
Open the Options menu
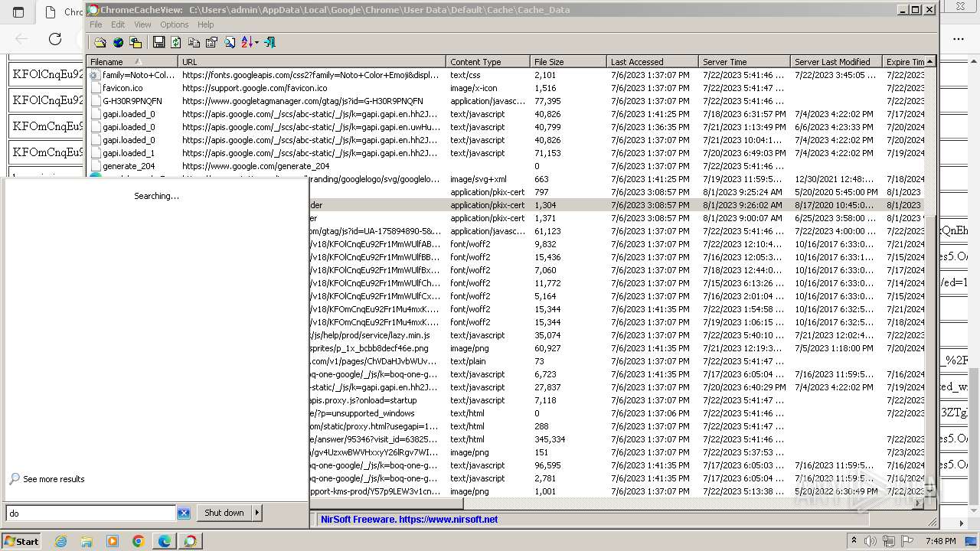point(175,24)
